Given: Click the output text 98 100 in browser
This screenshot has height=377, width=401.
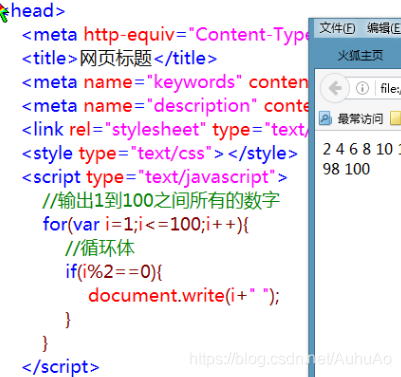Looking at the screenshot, I should [x=346, y=169].
